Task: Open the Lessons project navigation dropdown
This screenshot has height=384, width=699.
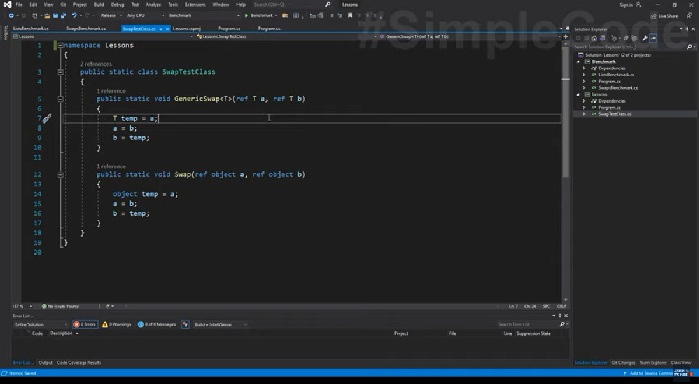Action: pyautogui.click(x=103, y=37)
